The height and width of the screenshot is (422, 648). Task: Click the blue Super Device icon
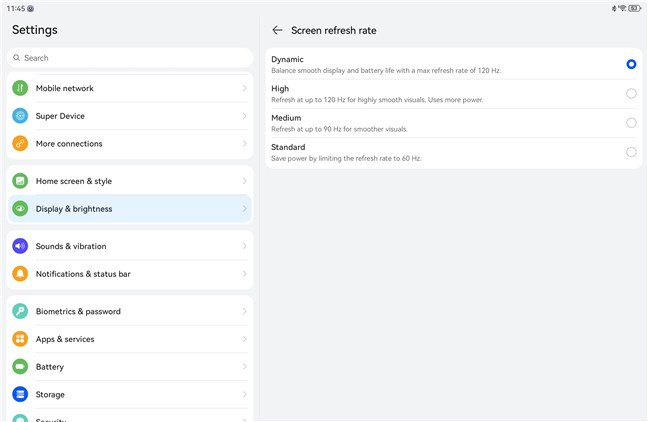tap(20, 116)
